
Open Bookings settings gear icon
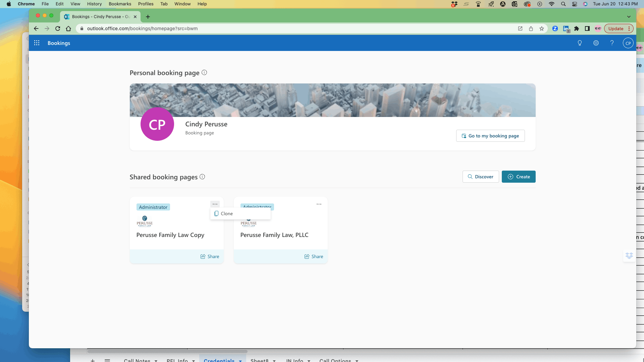pyautogui.click(x=596, y=43)
